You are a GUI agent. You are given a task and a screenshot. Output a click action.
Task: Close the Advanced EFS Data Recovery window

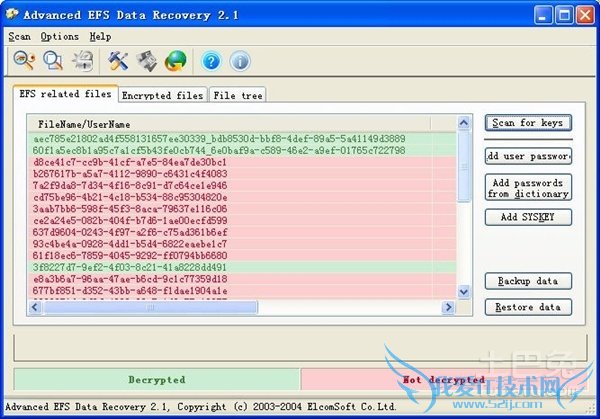tap(585, 15)
